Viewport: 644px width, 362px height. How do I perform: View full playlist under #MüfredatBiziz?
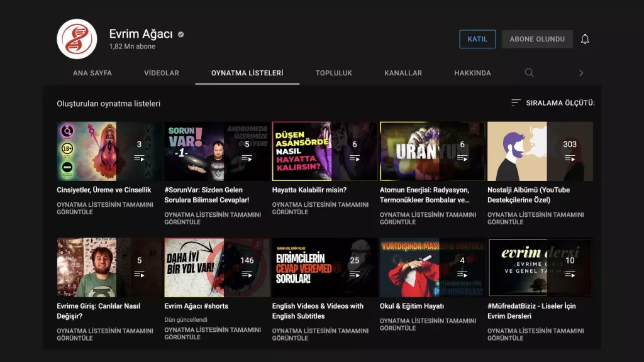tap(536, 334)
